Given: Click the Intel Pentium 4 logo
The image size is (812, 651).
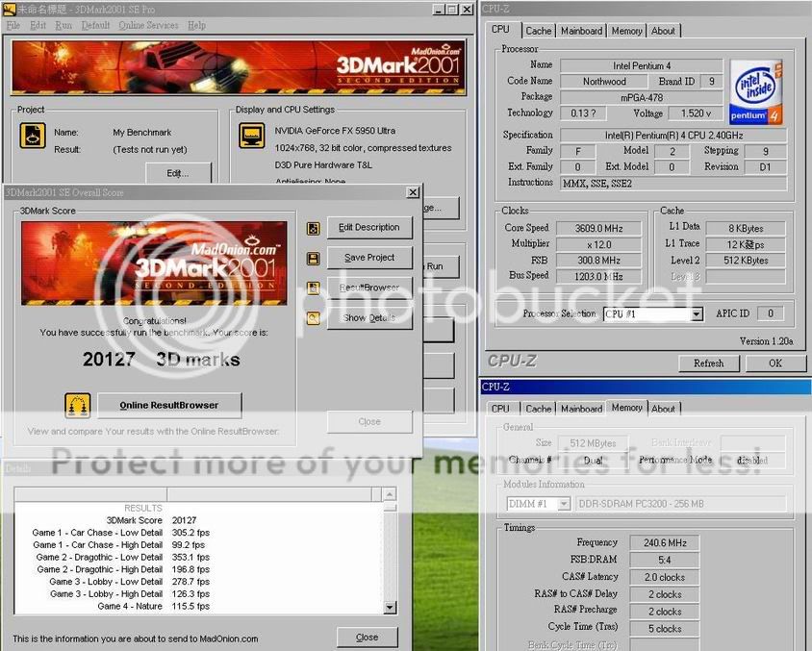Looking at the screenshot, I should coord(755,92).
